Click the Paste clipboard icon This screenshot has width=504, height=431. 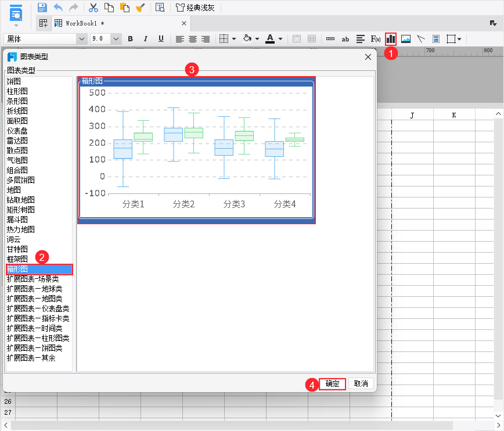(x=124, y=8)
